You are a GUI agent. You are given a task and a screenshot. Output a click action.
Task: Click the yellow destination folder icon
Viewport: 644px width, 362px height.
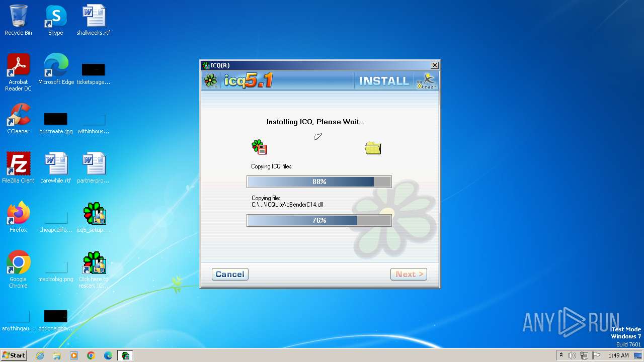coord(373,147)
